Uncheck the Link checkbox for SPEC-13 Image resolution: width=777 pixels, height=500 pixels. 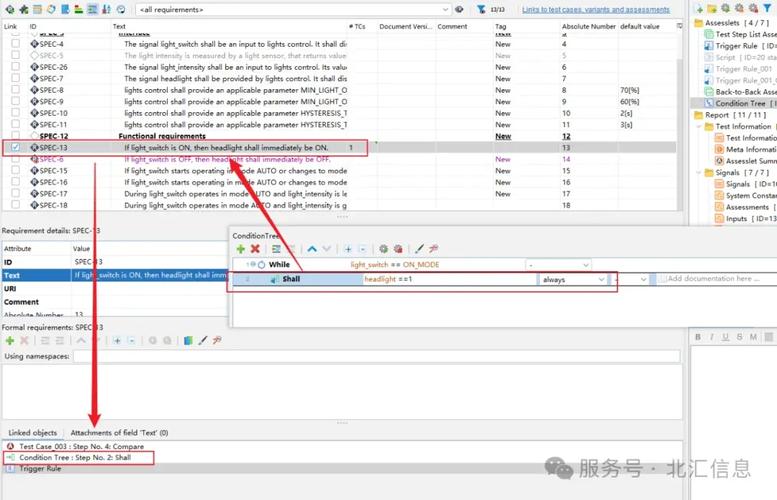15,147
